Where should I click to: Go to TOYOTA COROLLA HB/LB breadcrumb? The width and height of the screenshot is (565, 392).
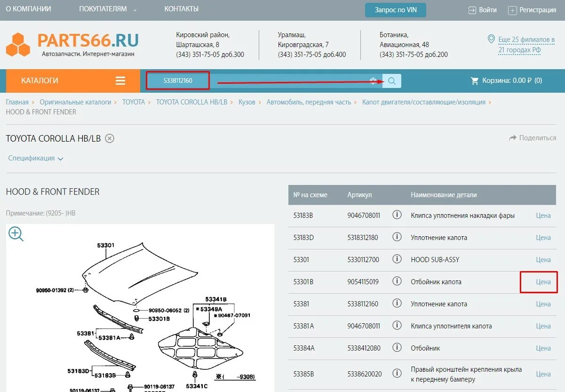191,102
